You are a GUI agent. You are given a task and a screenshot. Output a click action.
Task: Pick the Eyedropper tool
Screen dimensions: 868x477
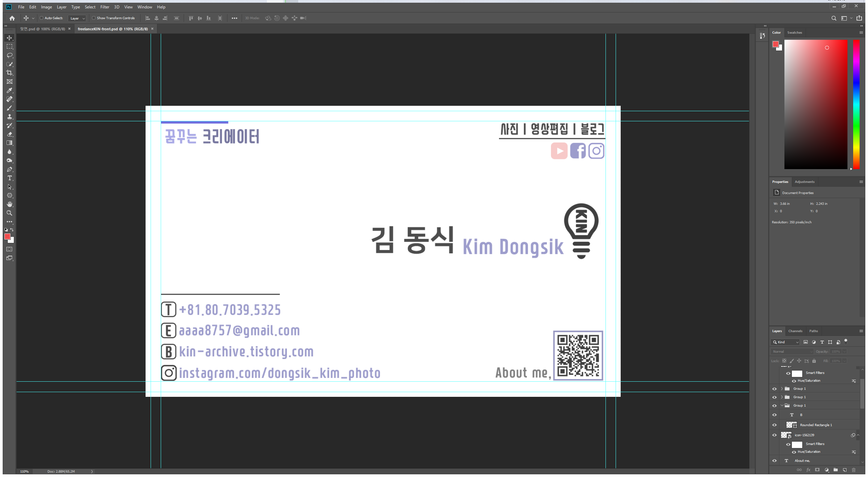[x=9, y=90]
